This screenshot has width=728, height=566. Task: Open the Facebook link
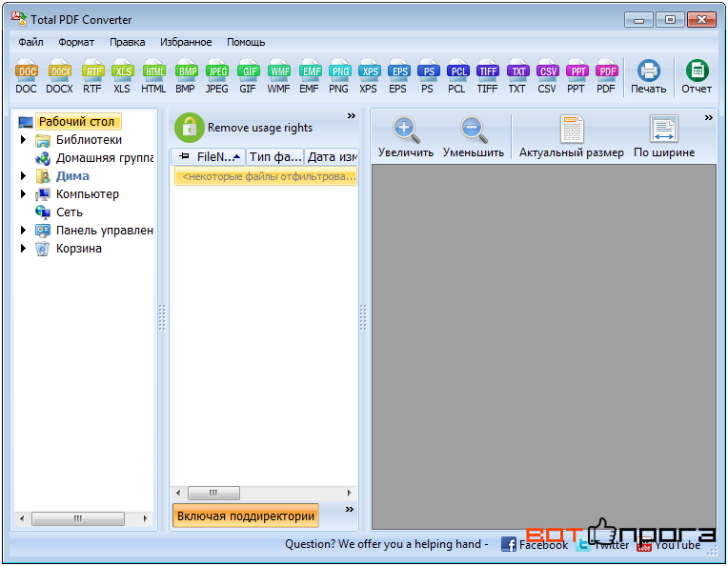click(535, 545)
